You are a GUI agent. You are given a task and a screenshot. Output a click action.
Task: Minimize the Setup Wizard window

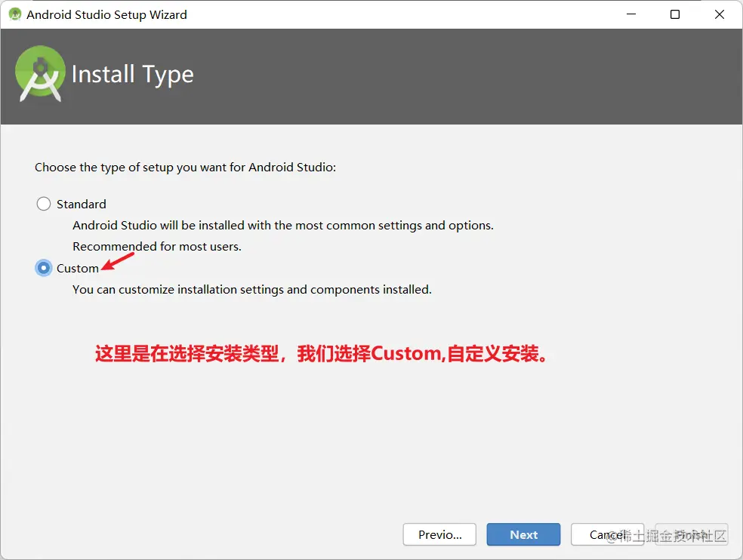pos(631,14)
